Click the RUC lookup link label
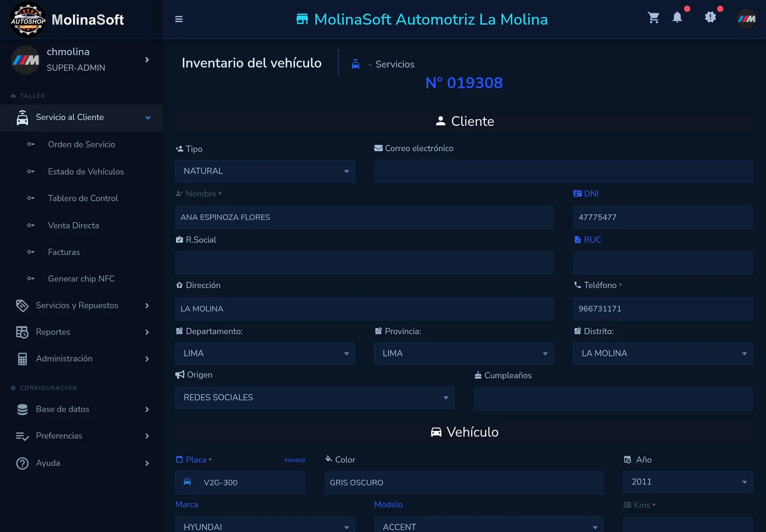 coord(593,240)
